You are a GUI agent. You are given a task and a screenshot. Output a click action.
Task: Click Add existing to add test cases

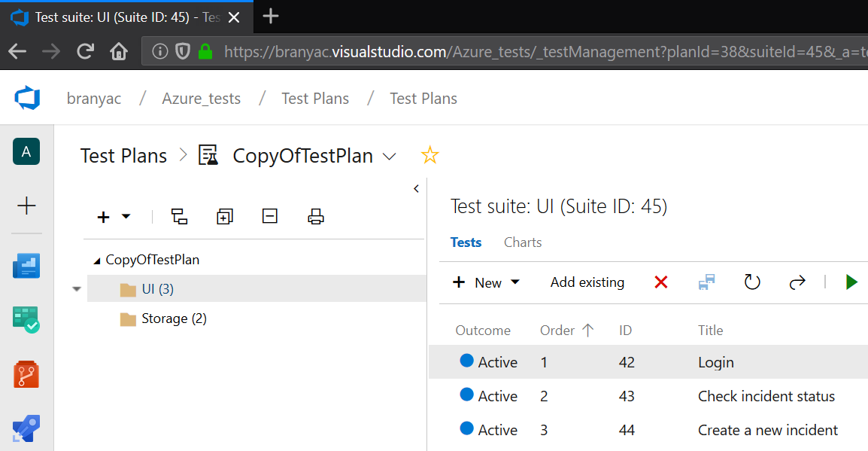coord(587,282)
